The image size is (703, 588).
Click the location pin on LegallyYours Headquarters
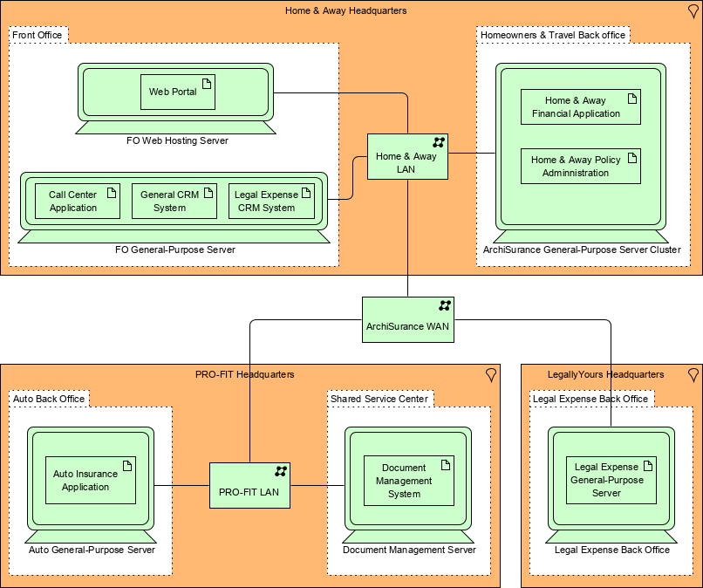693,375
